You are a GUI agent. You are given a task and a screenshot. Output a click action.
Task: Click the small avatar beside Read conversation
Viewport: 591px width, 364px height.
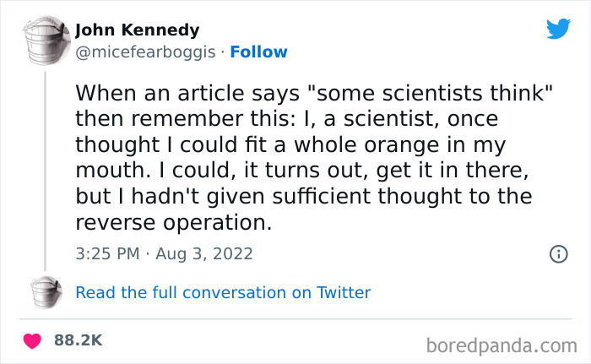45,293
